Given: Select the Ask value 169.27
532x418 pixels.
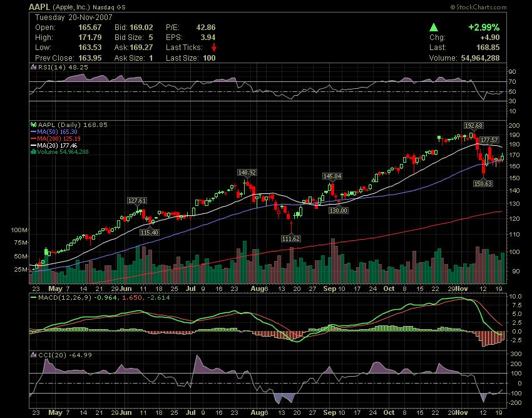Looking at the screenshot, I should 141,48.
